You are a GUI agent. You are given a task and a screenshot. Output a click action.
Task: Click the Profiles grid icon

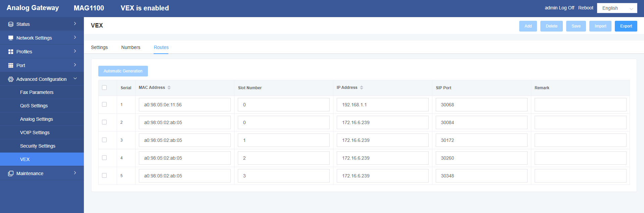pos(11,52)
